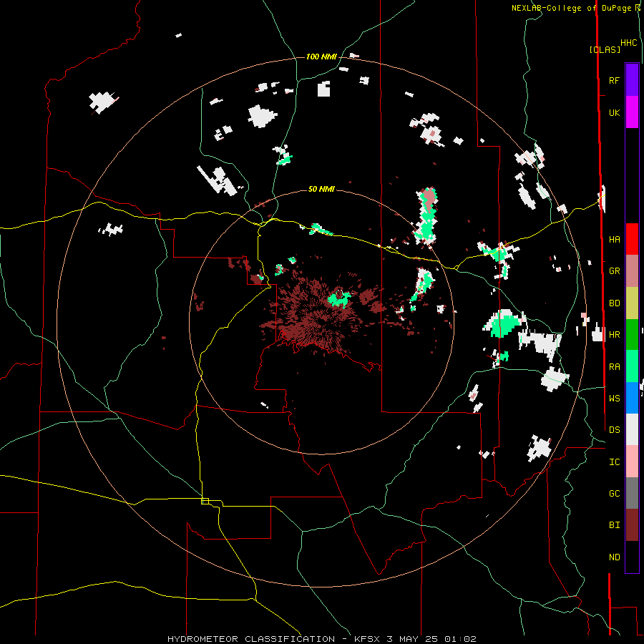Click the HYDROMETEOR CLASSIFICATION caption text
This screenshot has width=644, height=644.
tap(251, 639)
